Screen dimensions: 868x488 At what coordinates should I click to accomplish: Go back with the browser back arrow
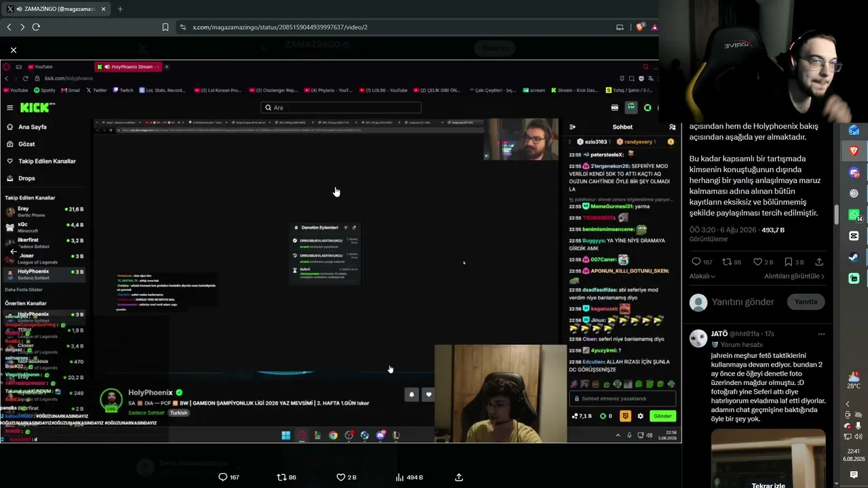pos(9,27)
